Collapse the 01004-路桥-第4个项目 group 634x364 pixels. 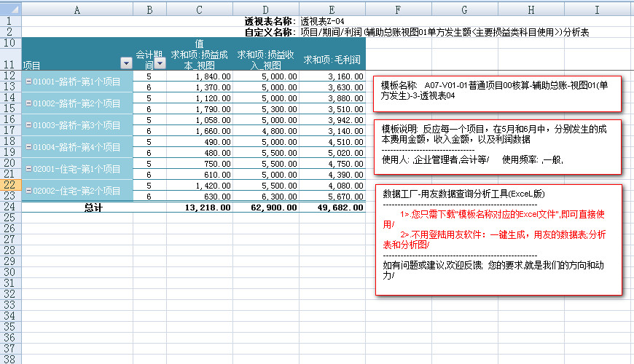pos(28,147)
